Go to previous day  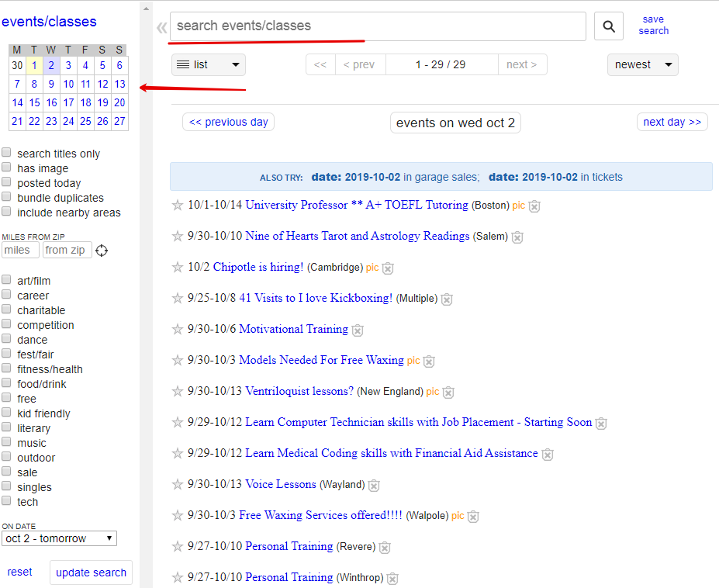click(x=228, y=122)
